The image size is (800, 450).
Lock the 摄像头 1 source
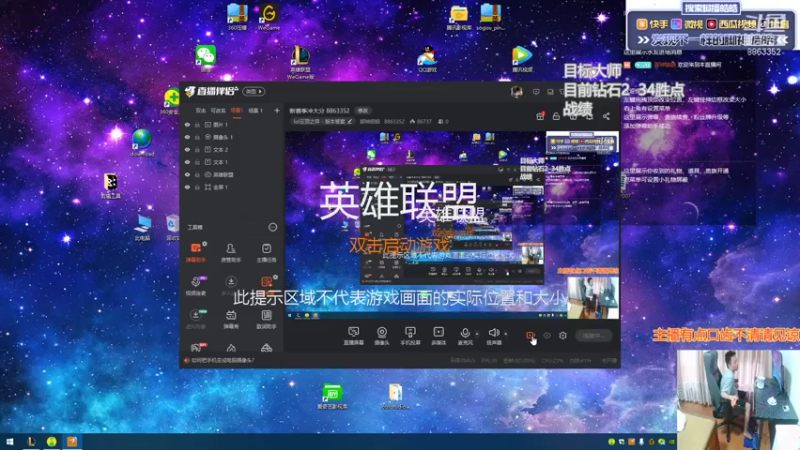(x=197, y=137)
